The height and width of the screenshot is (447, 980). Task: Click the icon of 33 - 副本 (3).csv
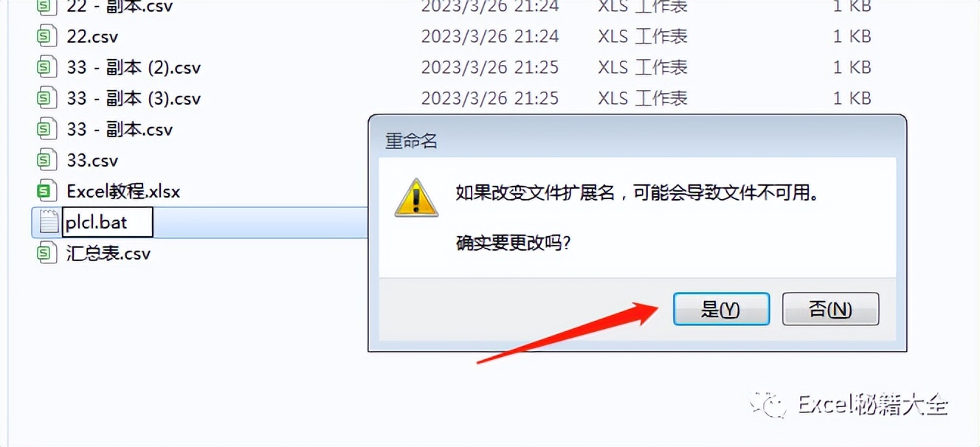[47, 98]
